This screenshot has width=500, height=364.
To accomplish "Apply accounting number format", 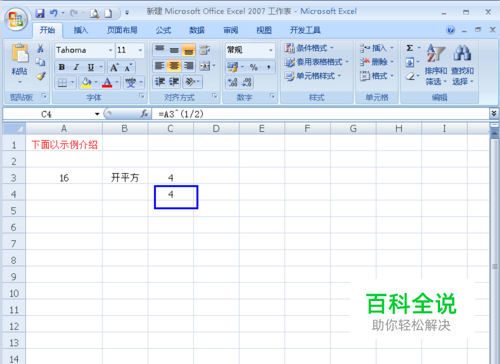I will coord(233,67).
